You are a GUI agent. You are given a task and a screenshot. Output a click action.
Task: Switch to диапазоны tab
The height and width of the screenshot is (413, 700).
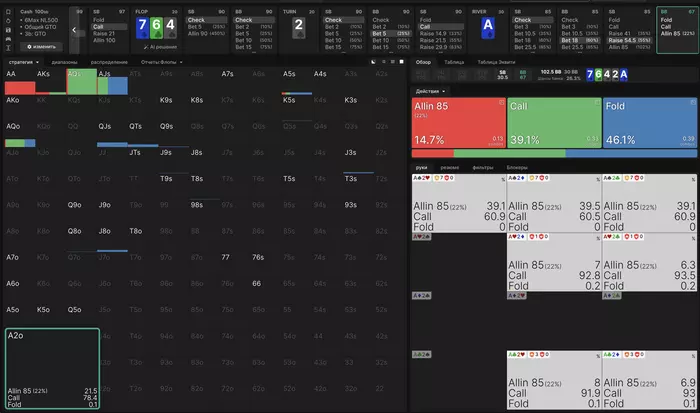(x=64, y=62)
